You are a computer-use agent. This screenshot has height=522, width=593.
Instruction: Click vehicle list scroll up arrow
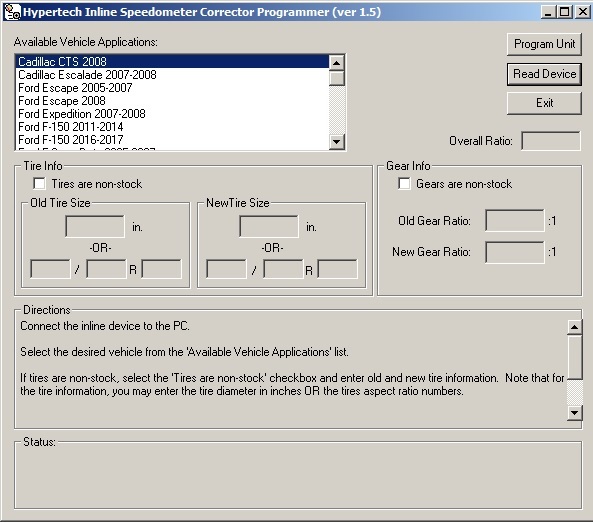point(336,62)
